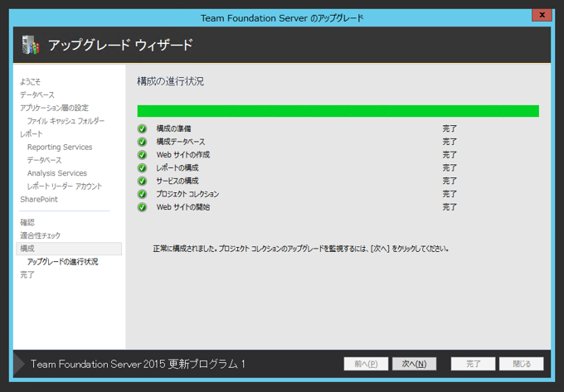Open アプリケーション層の設定 step

click(x=54, y=108)
